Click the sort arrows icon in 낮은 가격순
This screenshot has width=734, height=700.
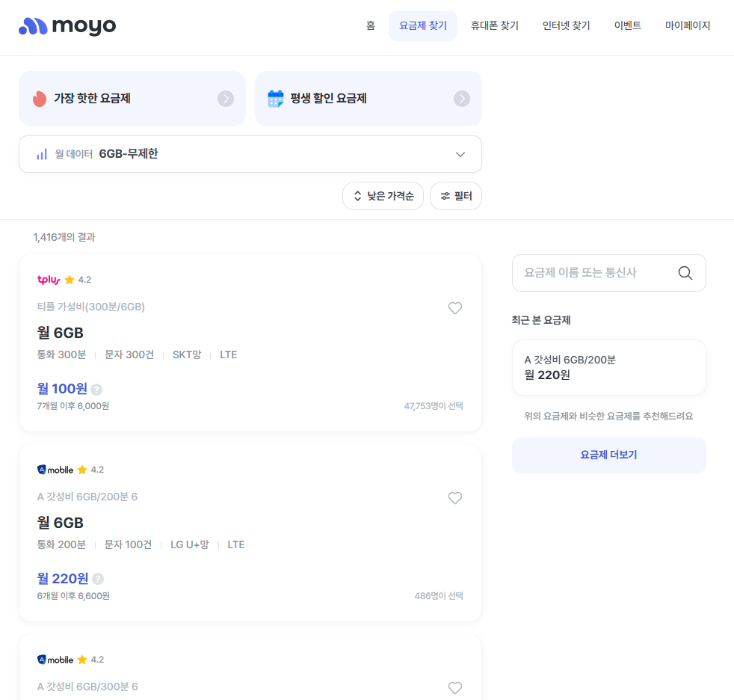point(357,196)
